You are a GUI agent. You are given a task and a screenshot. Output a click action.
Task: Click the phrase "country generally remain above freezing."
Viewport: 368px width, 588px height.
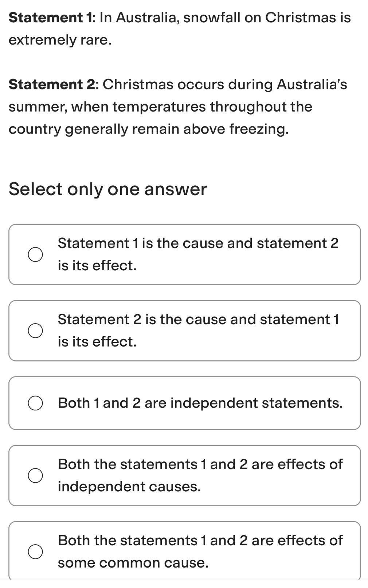[148, 129]
